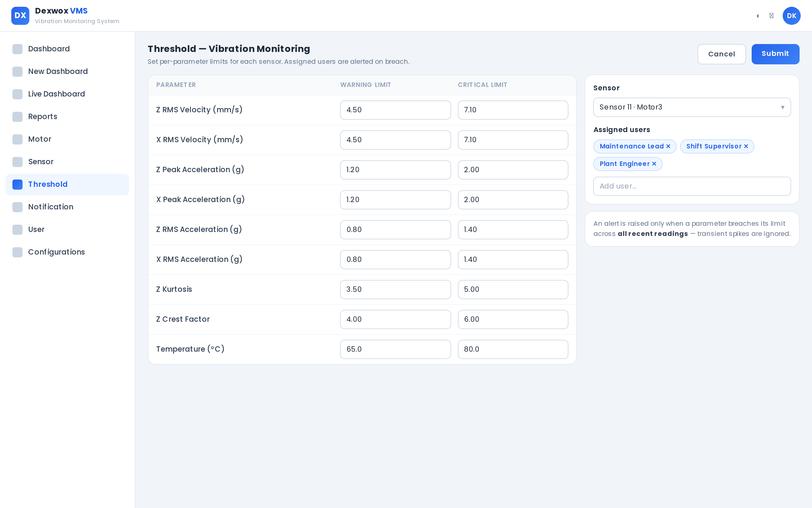The width and height of the screenshot is (812, 508).
Task: Click the WARNING LIMIT column header
Action: (365, 85)
